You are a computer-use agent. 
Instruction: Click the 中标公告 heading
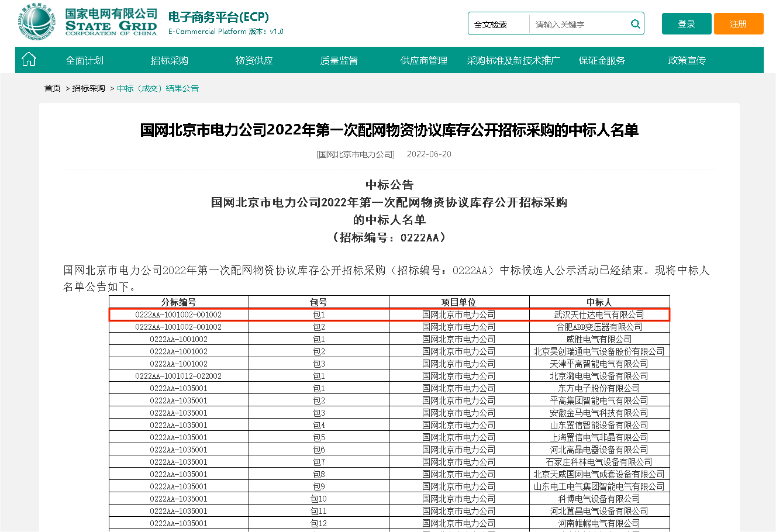click(x=389, y=185)
